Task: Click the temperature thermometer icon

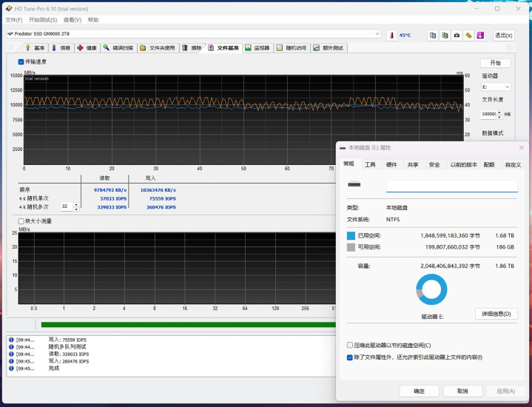Action: [x=391, y=35]
